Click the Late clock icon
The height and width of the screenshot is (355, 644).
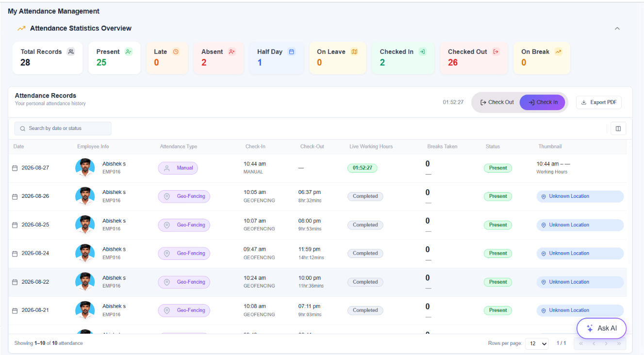pos(176,51)
